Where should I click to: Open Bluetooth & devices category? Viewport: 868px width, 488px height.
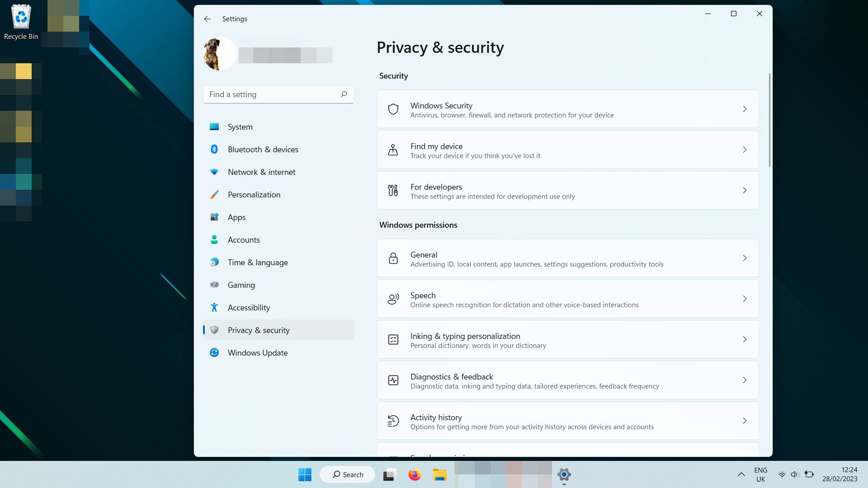[x=278, y=150]
